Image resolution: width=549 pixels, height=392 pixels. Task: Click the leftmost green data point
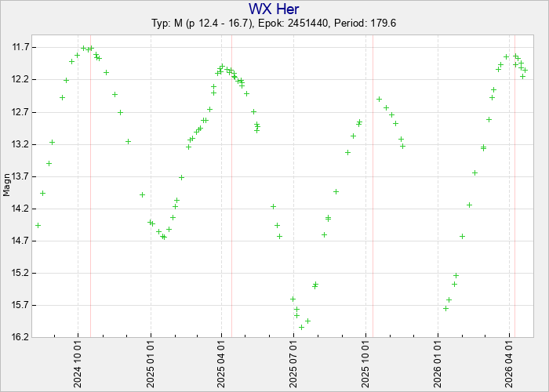point(38,225)
